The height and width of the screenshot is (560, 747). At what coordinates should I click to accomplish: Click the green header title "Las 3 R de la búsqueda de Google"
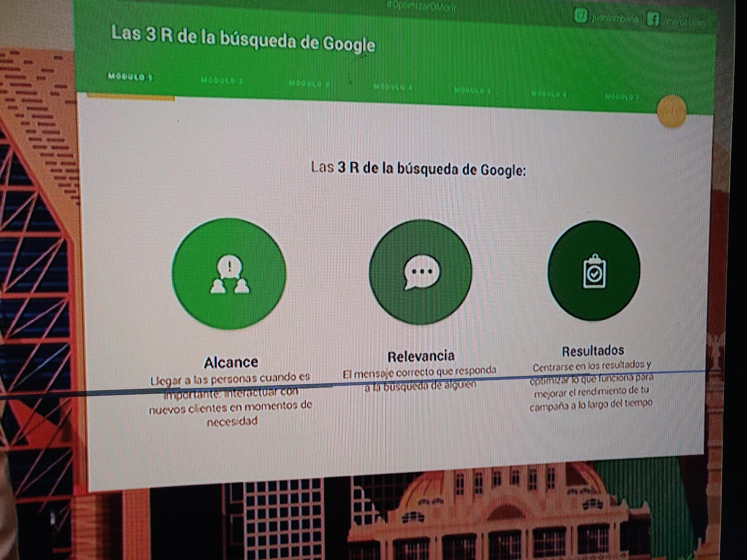click(243, 39)
